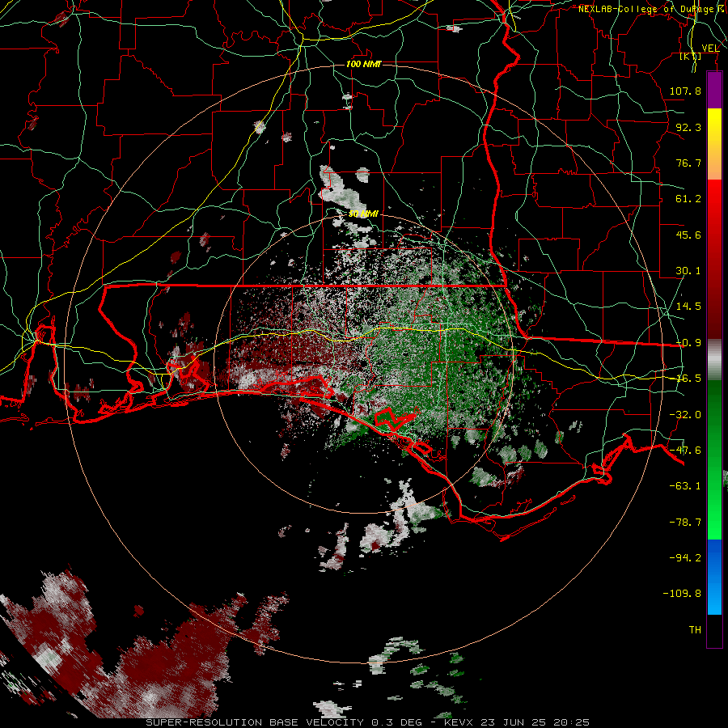Select the -0.9 value on the velocity scale

click(688, 343)
